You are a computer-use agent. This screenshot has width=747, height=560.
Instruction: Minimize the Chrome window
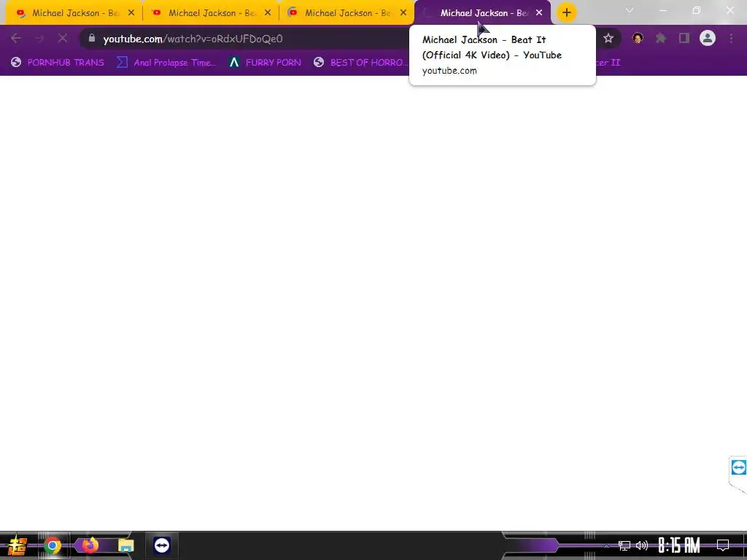662,10
